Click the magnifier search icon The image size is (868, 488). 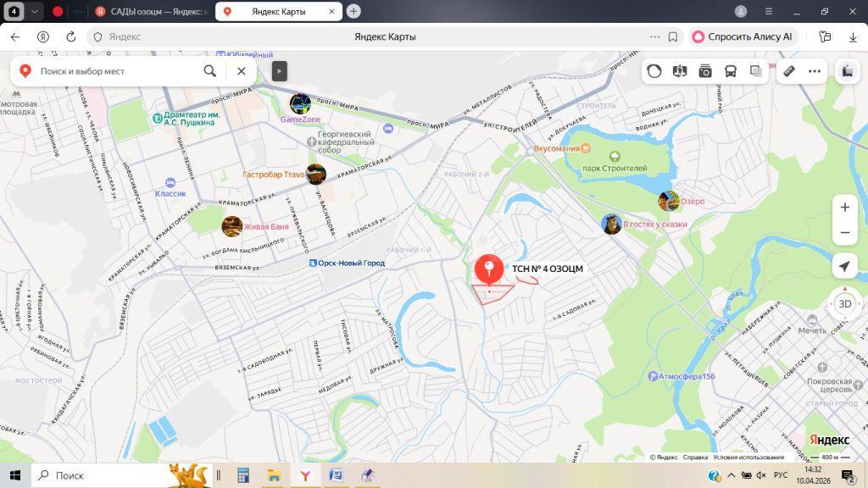(x=209, y=71)
